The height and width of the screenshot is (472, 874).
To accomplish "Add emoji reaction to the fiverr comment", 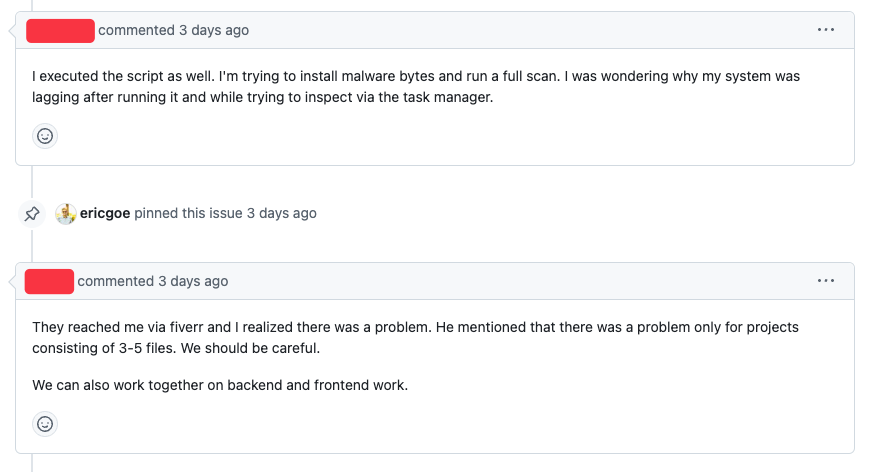I will [45, 424].
